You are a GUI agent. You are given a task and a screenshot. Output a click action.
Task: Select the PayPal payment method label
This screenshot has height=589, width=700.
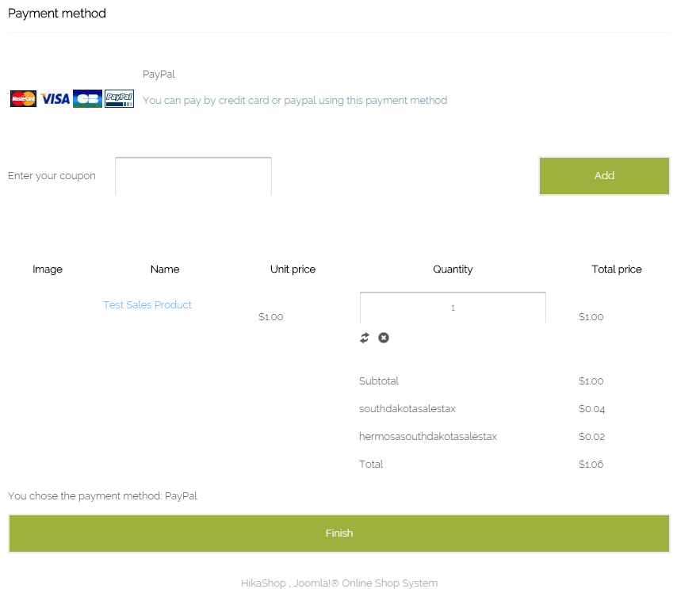click(159, 75)
